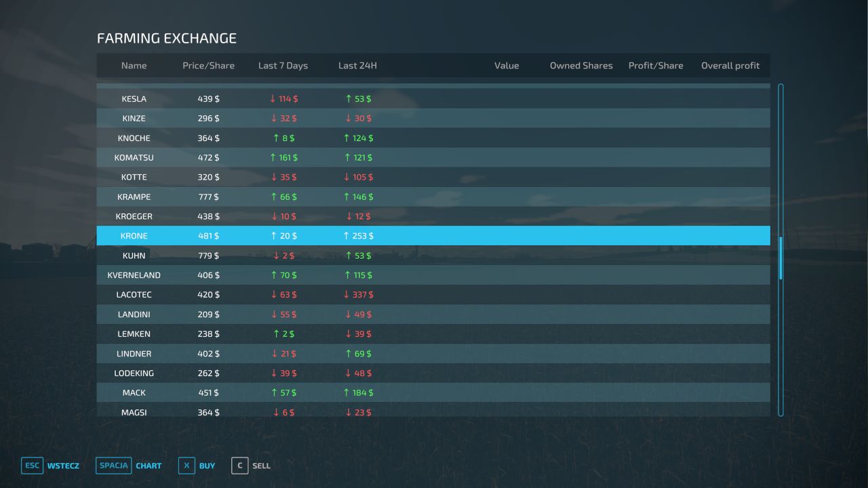This screenshot has width=868, height=488.
Task: Click the Value column header
Action: [x=507, y=66]
